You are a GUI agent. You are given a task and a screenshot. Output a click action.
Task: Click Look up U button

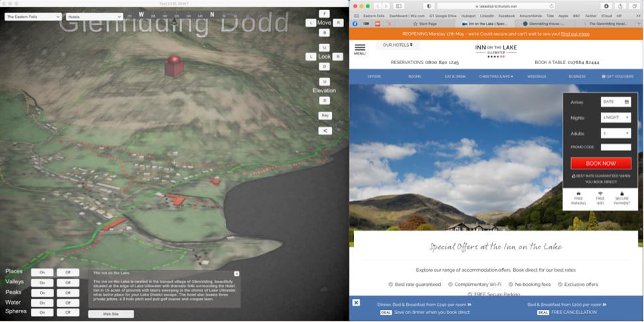click(325, 47)
